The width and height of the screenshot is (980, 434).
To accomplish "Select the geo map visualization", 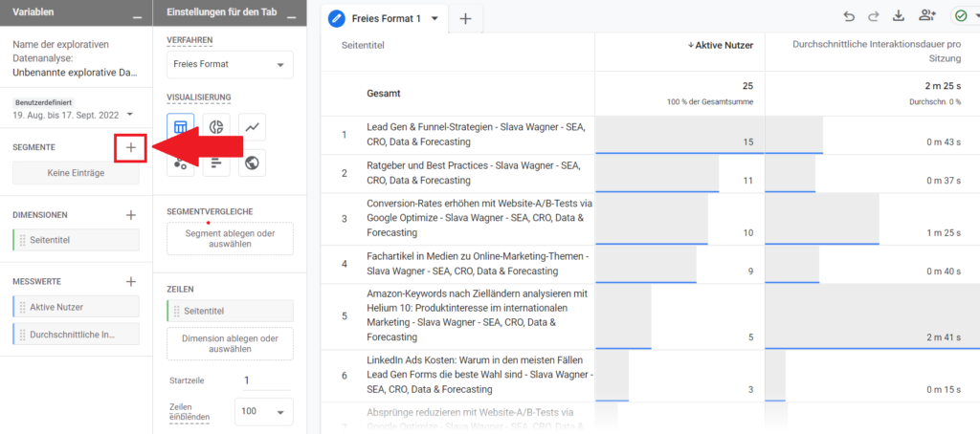I will 253,163.
